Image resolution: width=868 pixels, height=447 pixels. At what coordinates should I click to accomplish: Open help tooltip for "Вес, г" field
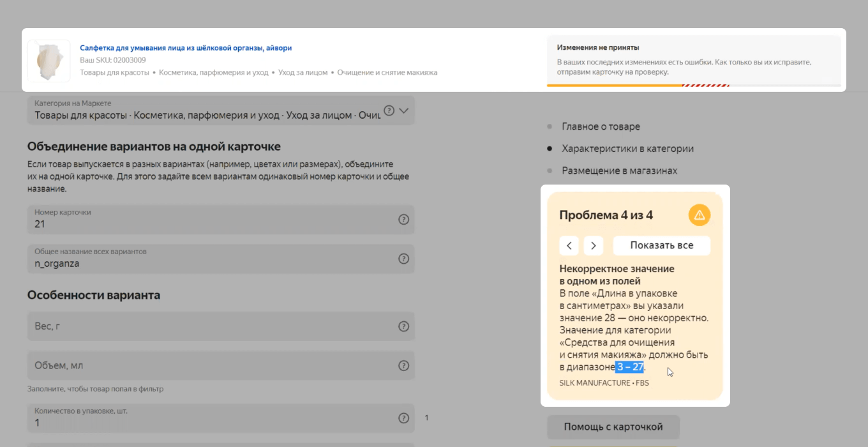coord(403,326)
